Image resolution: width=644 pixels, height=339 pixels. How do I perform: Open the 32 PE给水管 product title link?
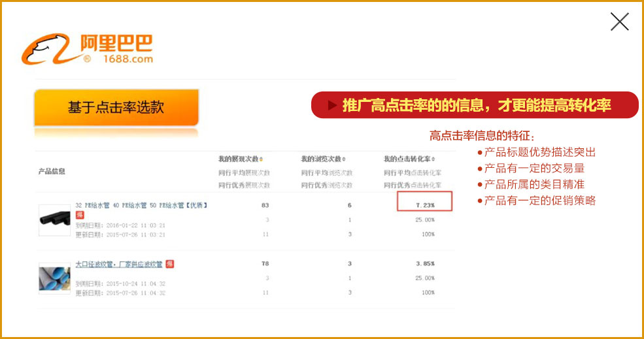(141, 205)
